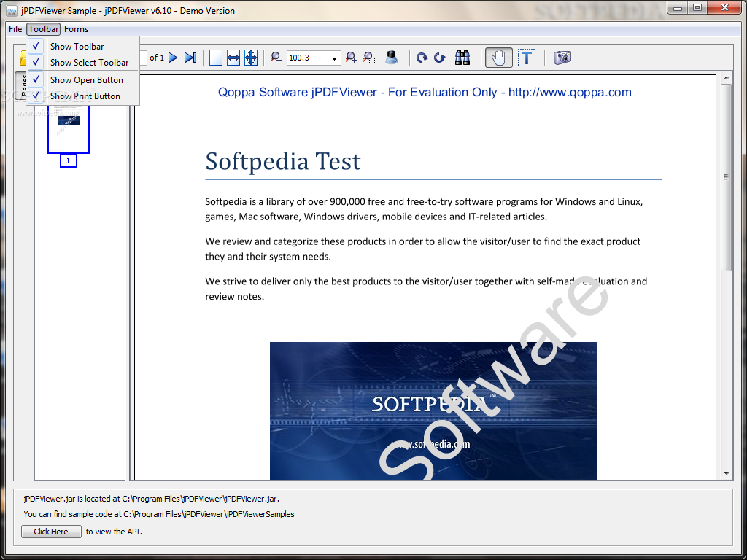Take a snapshot with camera tool
747x560 pixels.
click(x=562, y=58)
